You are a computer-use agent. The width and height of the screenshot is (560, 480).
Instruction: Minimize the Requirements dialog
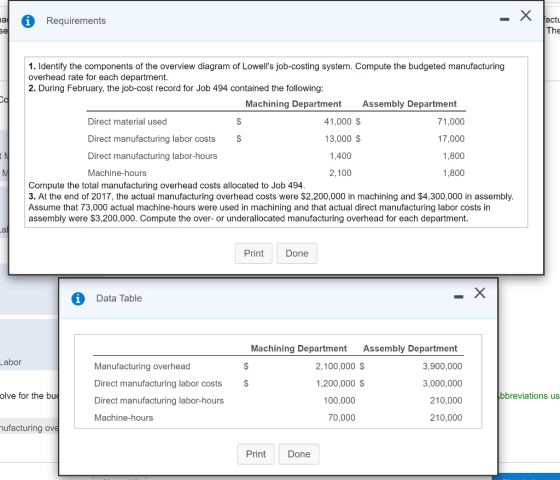click(x=504, y=19)
